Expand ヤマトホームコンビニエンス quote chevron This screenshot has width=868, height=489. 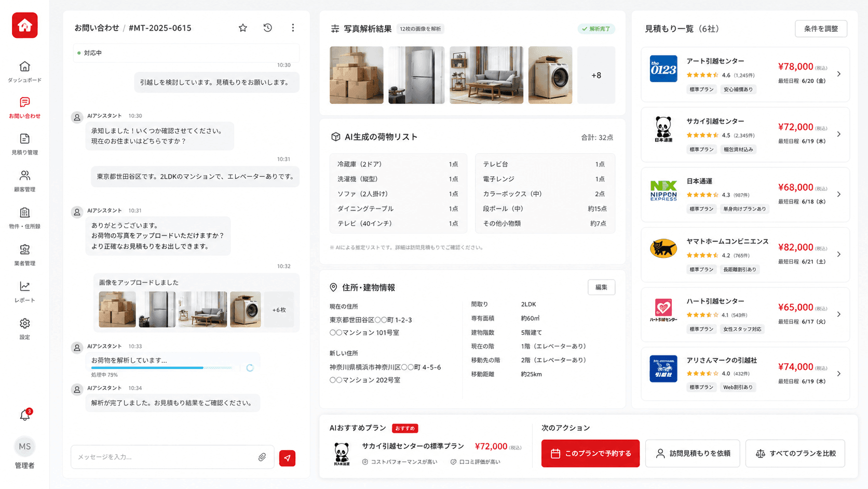(839, 255)
